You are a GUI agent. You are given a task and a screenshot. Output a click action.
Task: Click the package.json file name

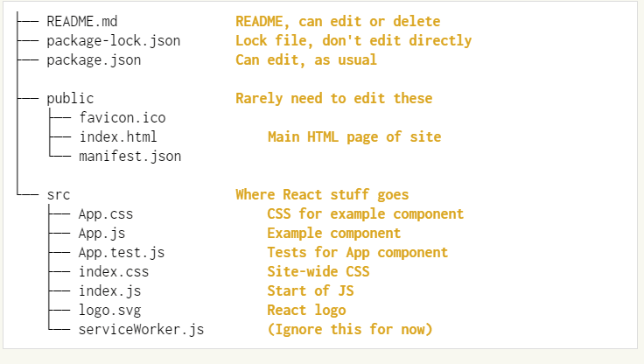tap(94, 60)
